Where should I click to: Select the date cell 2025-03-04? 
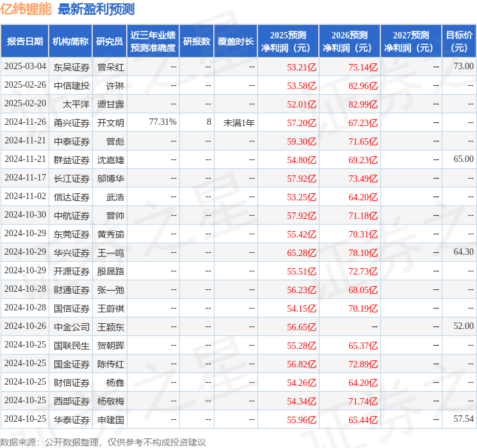pos(25,67)
